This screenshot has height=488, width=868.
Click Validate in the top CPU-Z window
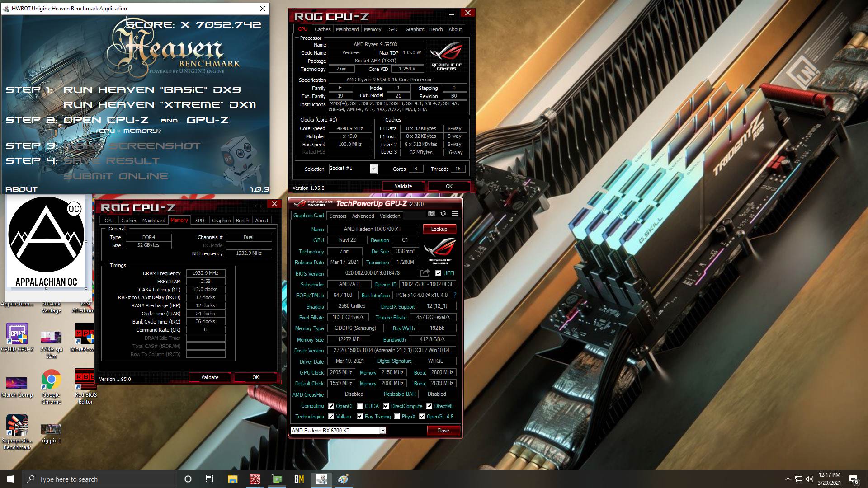403,186
